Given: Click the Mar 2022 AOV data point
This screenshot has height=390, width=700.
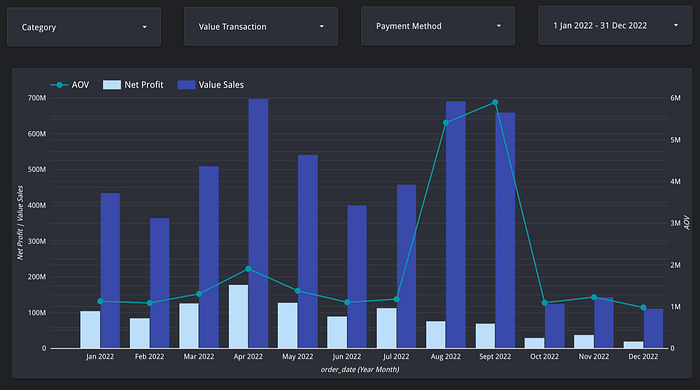Looking at the screenshot, I should [x=199, y=294].
